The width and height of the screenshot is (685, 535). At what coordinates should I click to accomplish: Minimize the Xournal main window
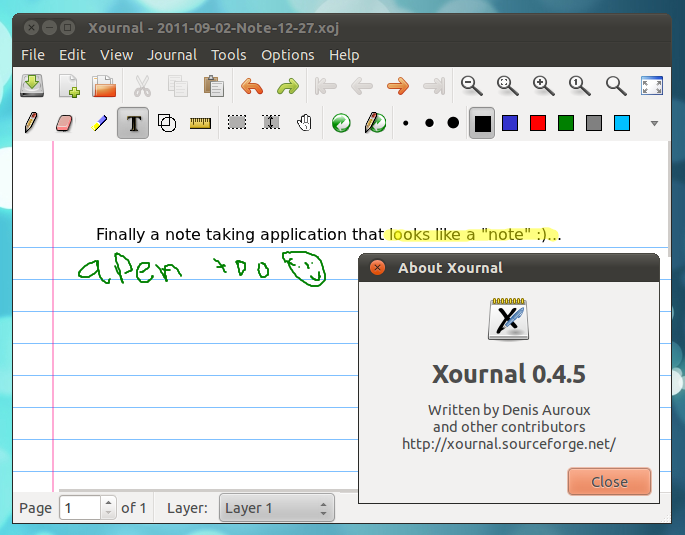pyautogui.click(x=49, y=28)
